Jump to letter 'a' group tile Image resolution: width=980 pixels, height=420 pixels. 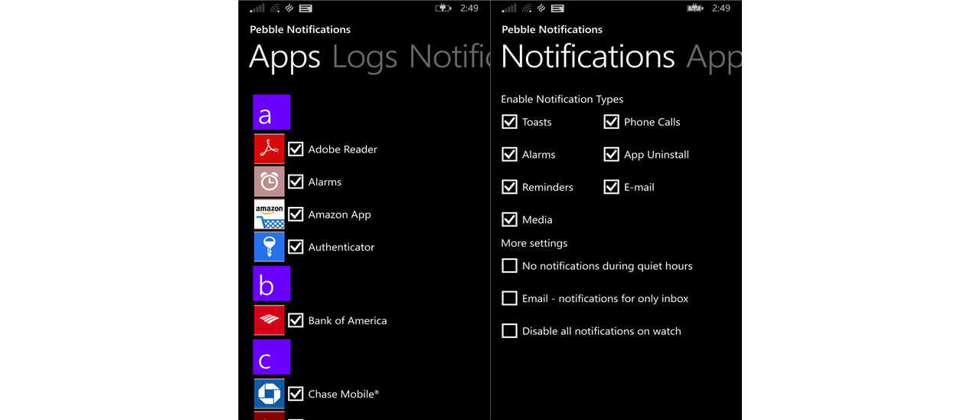coord(272,113)
